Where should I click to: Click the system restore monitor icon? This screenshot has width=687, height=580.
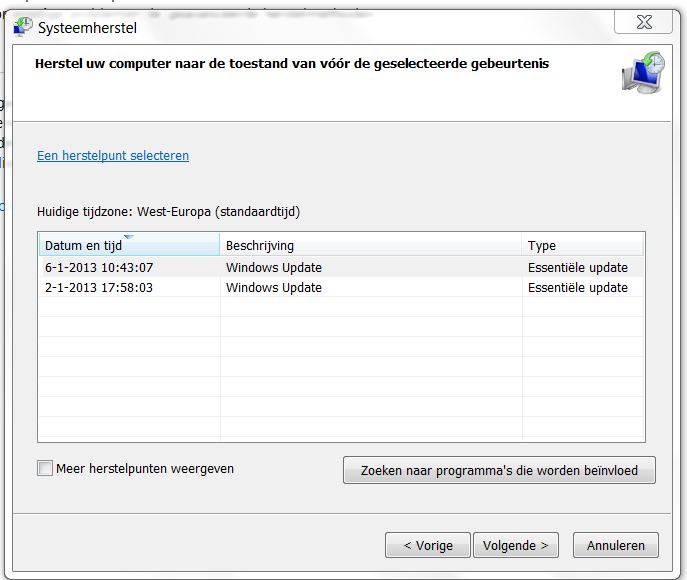point(643,73)
